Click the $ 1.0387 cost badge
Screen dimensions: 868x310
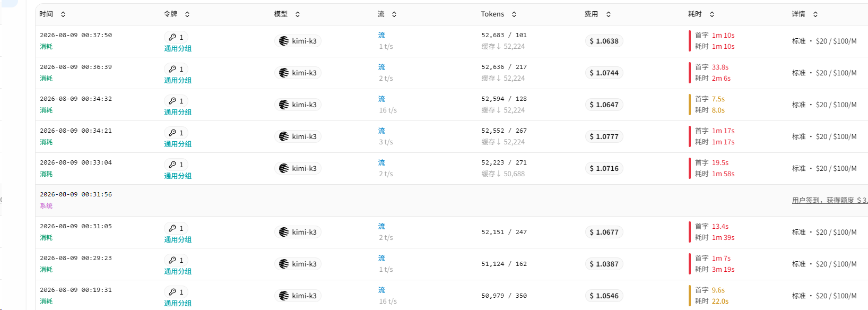(x=604, y=264)
